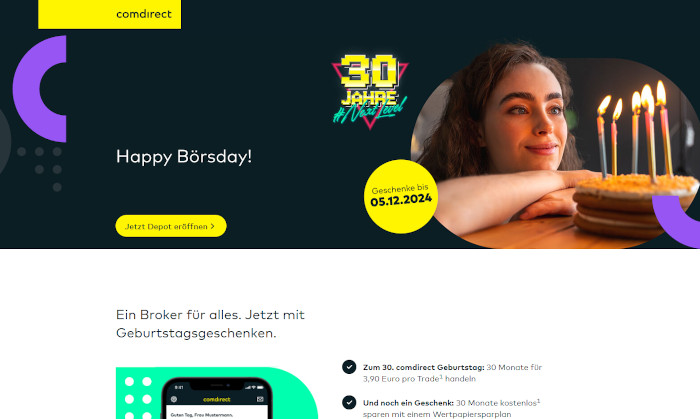The height and width of the screenshot is (419, 700).
Task: Click the footnote 1 after 'kostenlos'
Action: [538, 401]
